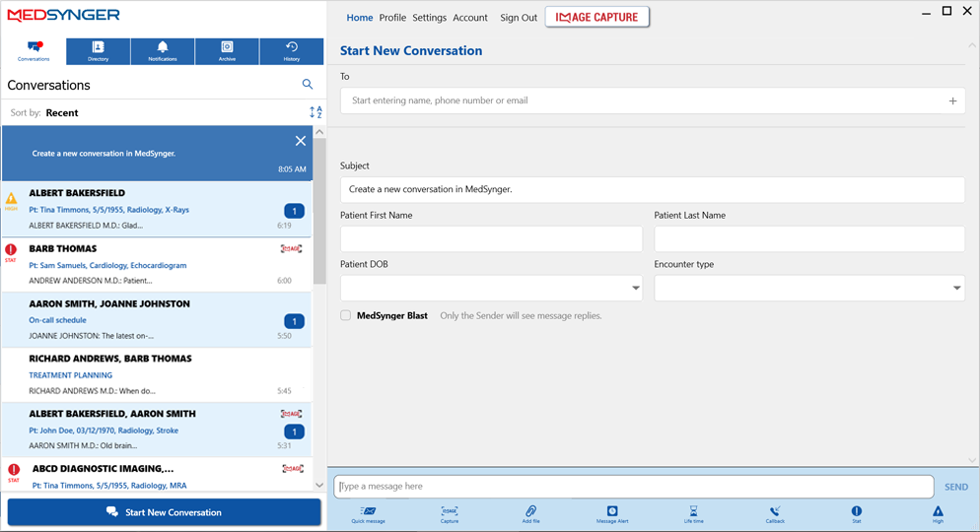This screenshot has width=980, height=532.
Task: Click unread badge on Albert Bakersfield X-Rays conversation
Action: point(295,211)
